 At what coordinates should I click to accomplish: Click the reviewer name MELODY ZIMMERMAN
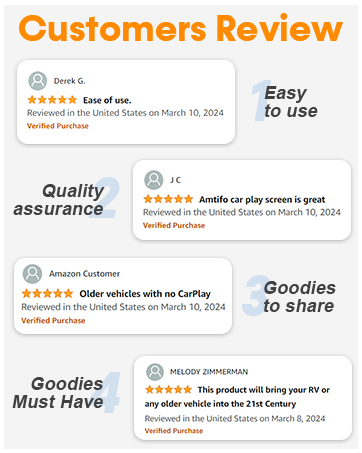pyautogui.click(x=209, y=372)
